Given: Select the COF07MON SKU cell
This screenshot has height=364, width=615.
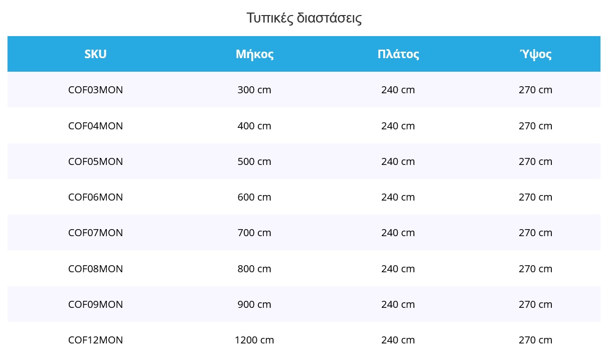Looking at the screenshot, I should click(95, 233).
